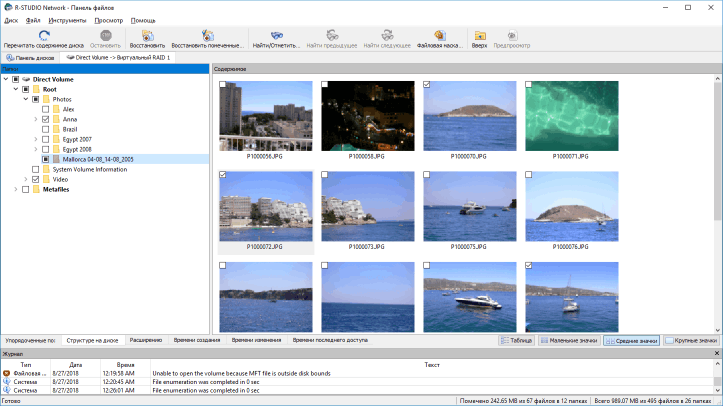The height and width of the screenshot is (406, 723).
Task: Tick the checkbox on P1000056.JPG
Action: [x=223, y=84]
